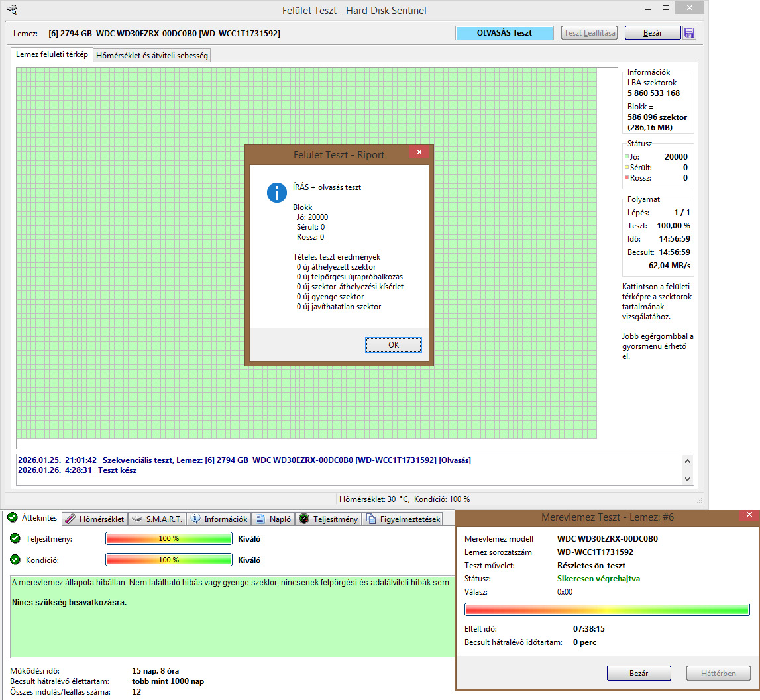Open the Hőmérséklet és átviteli sebesség tab
This screenshot has width=760, height=700.
pyautogui.click(x=152, y=55)
